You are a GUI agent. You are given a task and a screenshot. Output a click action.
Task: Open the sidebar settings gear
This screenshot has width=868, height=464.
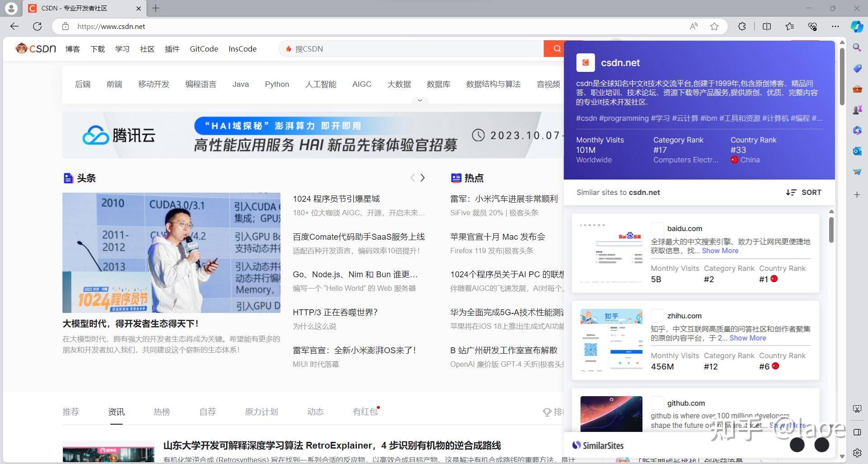pyautogui.click(x=857, y=453)
